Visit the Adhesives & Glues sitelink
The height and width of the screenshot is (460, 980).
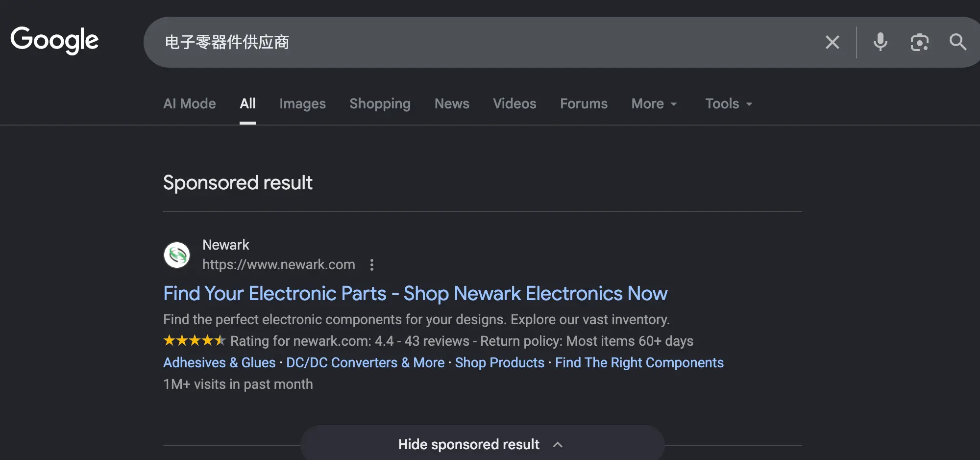(219, 362)
